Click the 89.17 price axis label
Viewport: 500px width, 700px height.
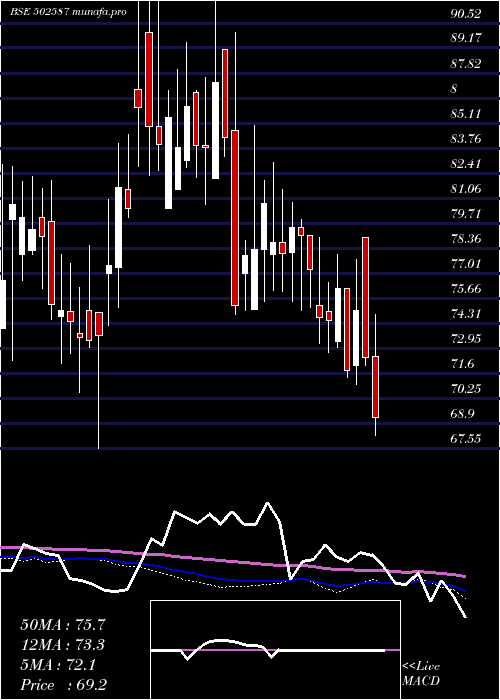pos(466,38)
